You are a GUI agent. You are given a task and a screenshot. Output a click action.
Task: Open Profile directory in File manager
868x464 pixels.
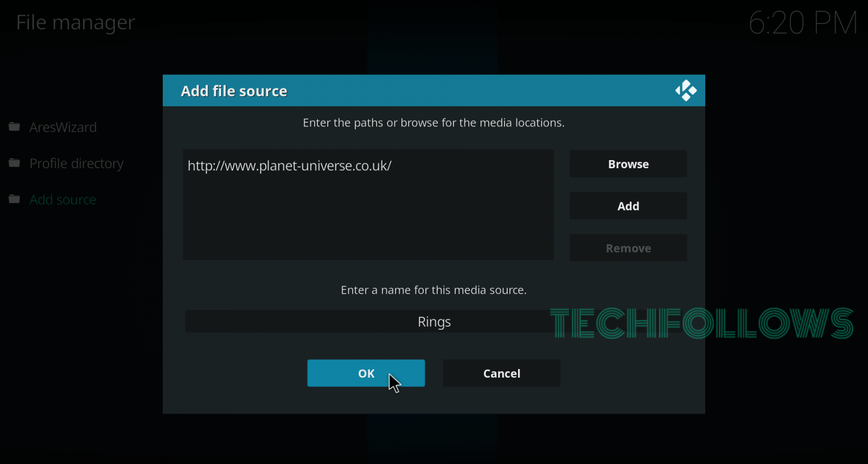(x=76, y=163)
